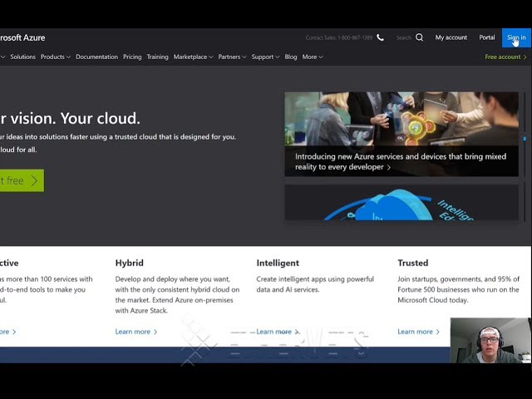Click the 'Your vision. Your cloud.' headline

click(70, 118)
